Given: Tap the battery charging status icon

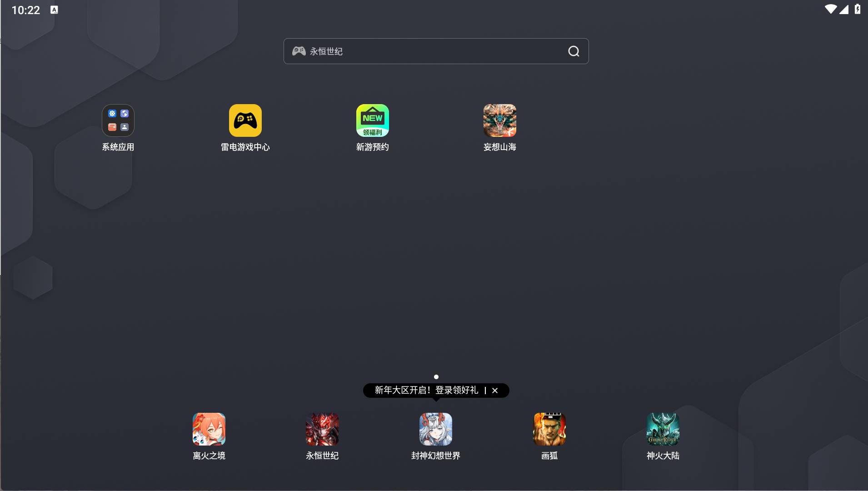Looking at the screenshot, I should [857, 10].
